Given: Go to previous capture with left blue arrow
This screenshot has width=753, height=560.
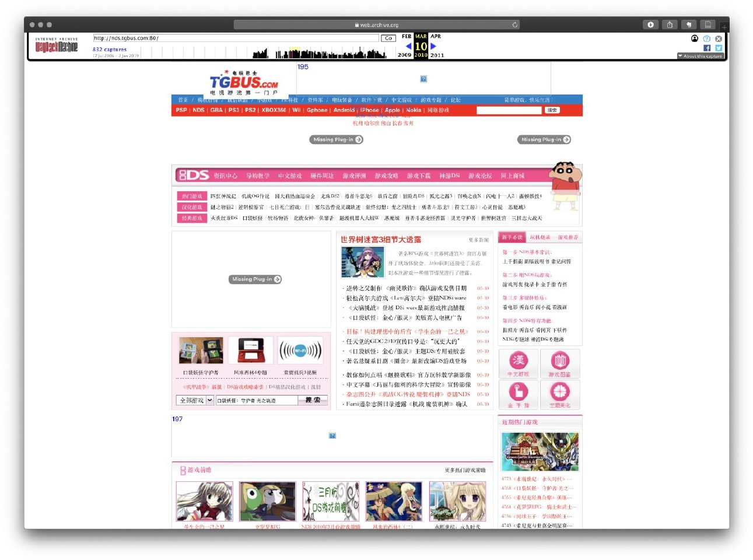Looking at the screenshot, I should pyautogui.click(x=408, y=46).
